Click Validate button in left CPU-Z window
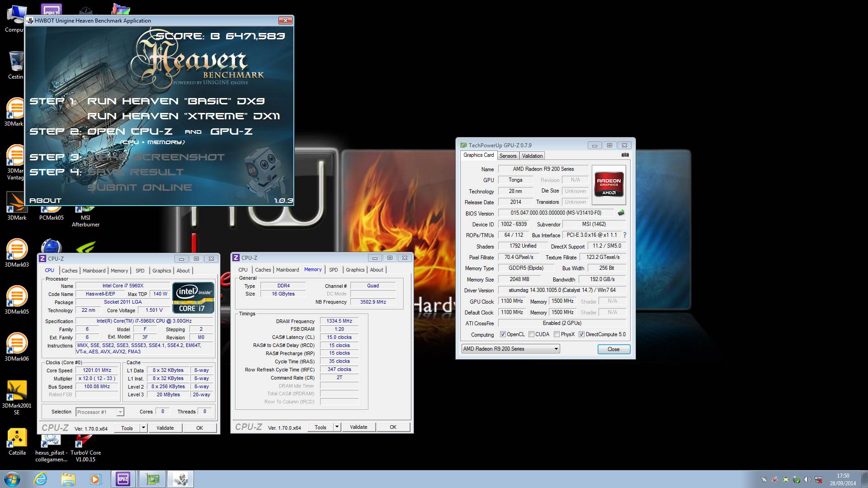 [165, 428]
